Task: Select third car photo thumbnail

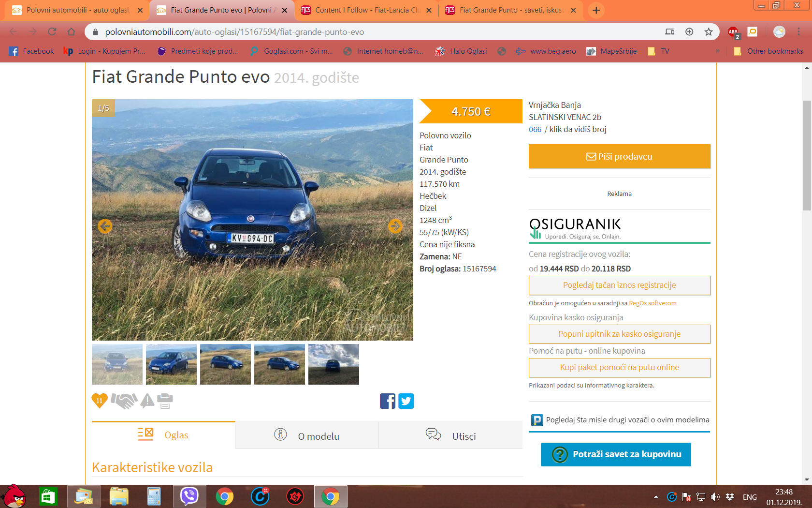Action: point(225,364)
